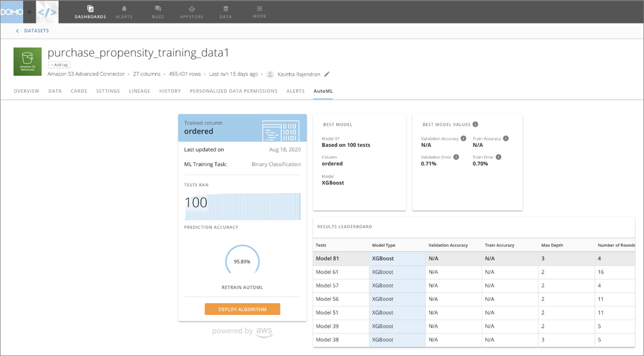Click the Best Model Values info icon

(x=475, y=125)
